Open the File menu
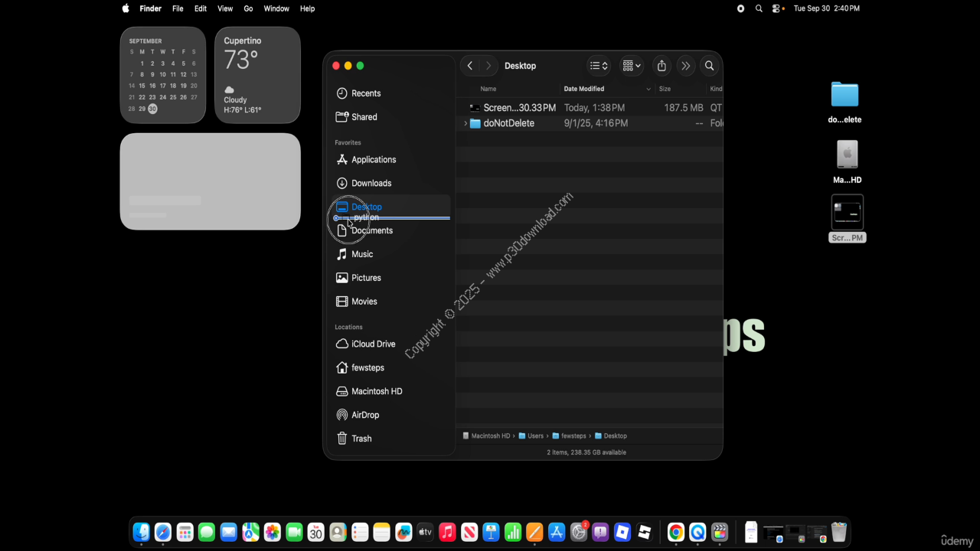 (178, 8)
